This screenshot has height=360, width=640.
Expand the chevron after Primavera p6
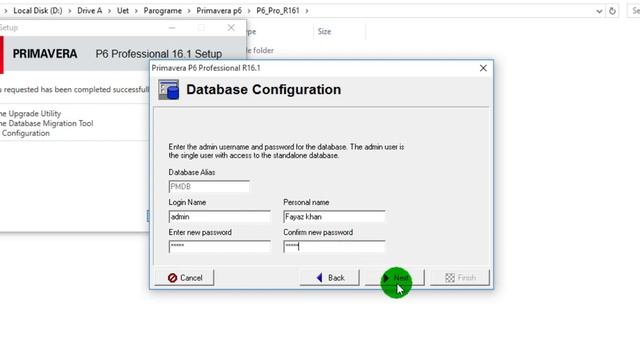249,11
